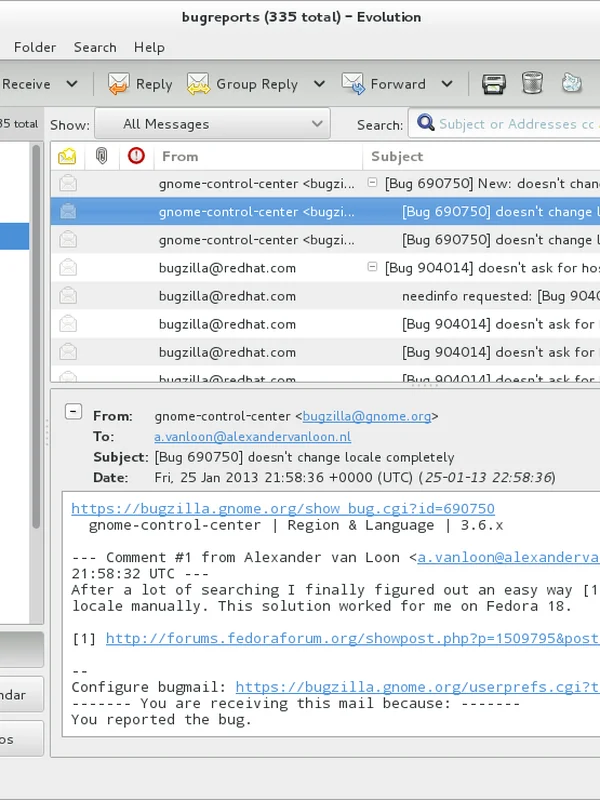Screen dimensions: 600x800
Task: Open the Send / Receive dropdown arrow
Action: tap(72, 84)
